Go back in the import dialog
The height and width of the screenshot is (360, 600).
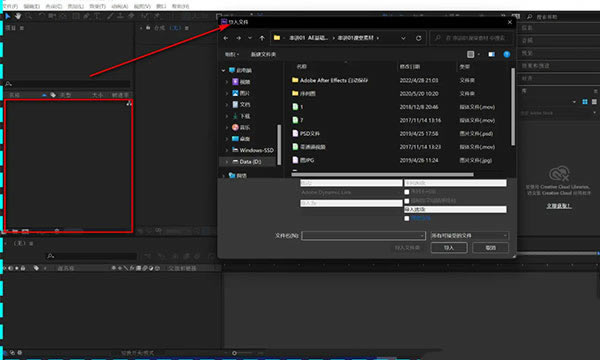click(x=226, y=38)
